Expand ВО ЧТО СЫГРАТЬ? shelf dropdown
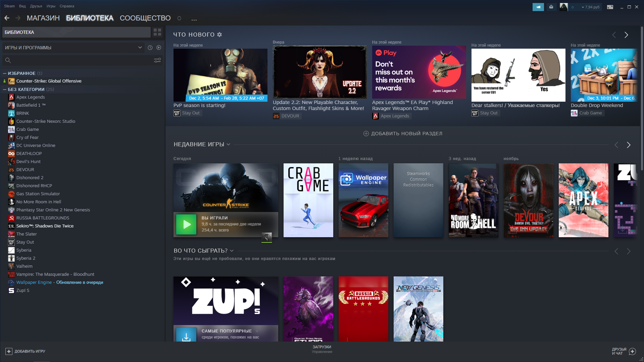 click(x=232, y=251)
